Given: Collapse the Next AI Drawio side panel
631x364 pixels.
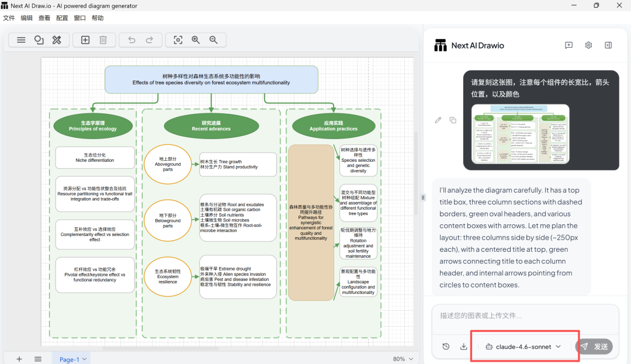Looking at the screenshot, I should pos(608,46).
